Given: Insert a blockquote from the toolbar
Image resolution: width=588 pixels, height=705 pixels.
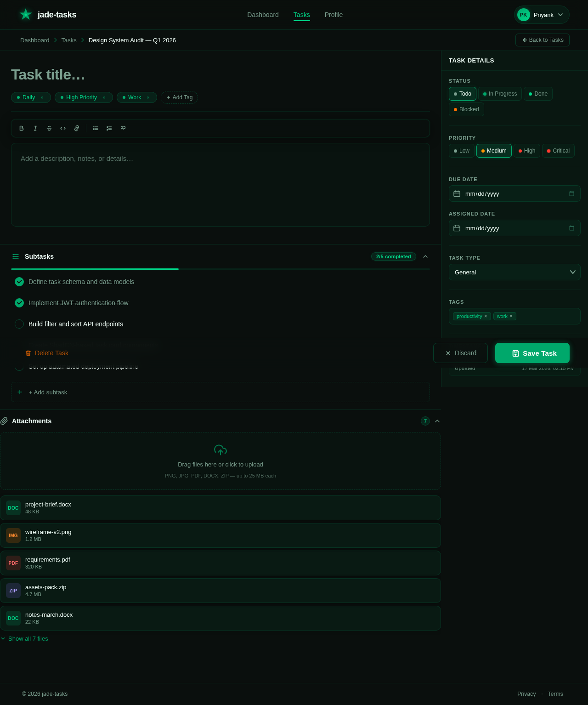Looking at the screenshot, I should (123, 128).
